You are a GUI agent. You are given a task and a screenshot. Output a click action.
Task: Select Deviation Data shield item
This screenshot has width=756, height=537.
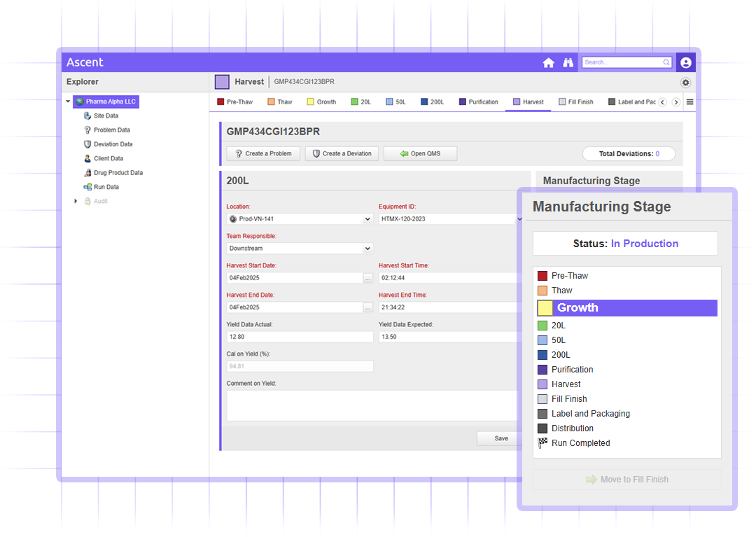113,144
